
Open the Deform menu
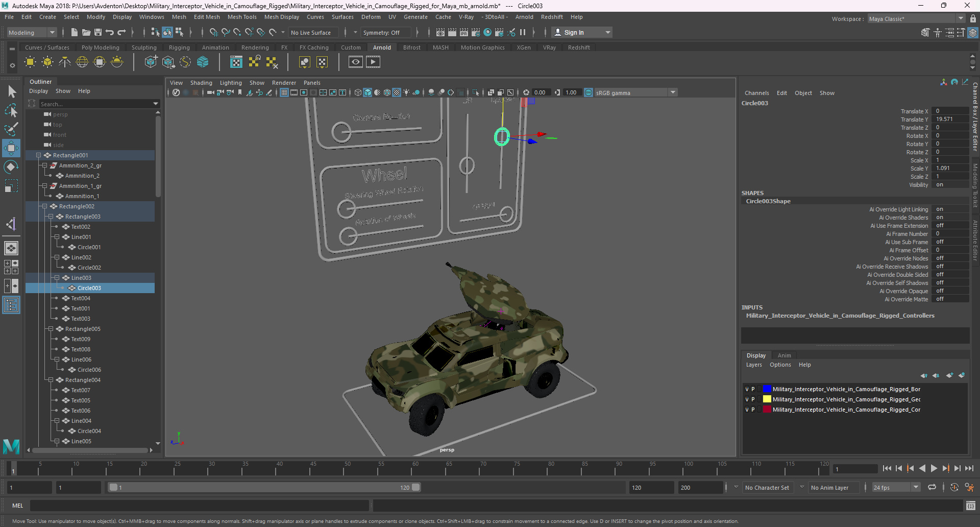(371, 17)
